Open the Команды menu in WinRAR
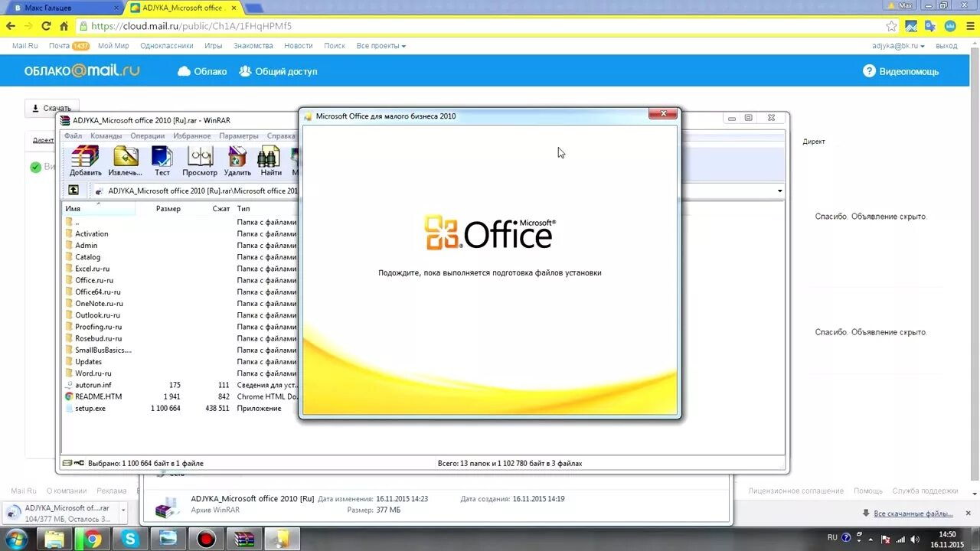The width and height of the screenshot is (980, 551). 106,135
